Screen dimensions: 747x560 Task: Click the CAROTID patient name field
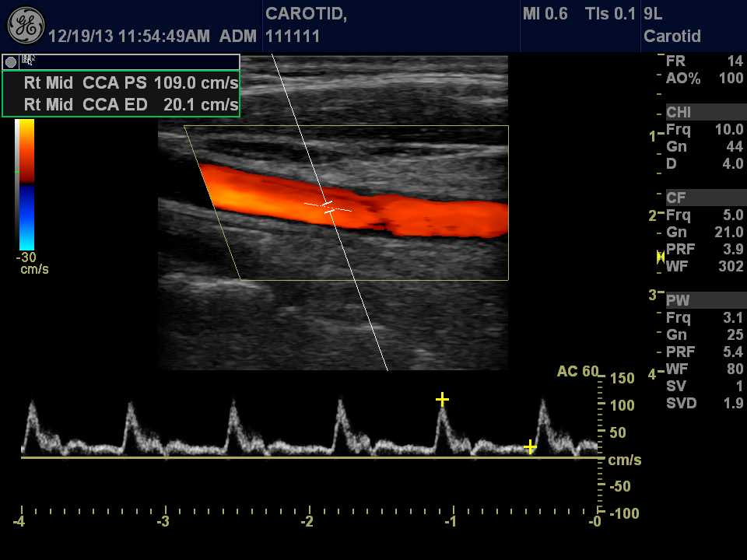coord(306,14)
